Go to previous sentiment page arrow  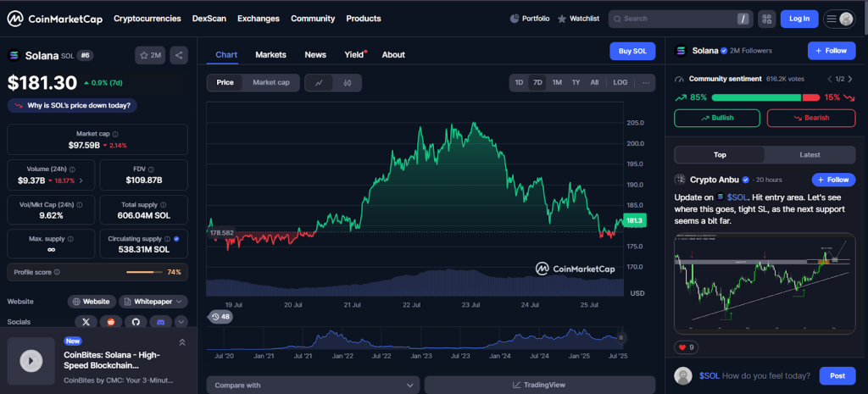pyautogui.click(x=829, y=79)
